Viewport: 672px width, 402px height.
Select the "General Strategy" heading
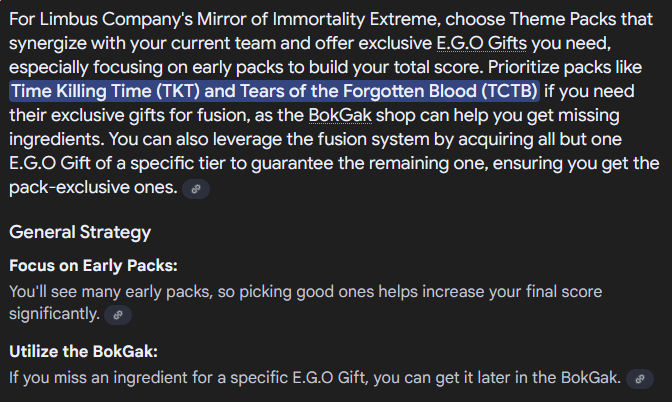coord(80,232)
